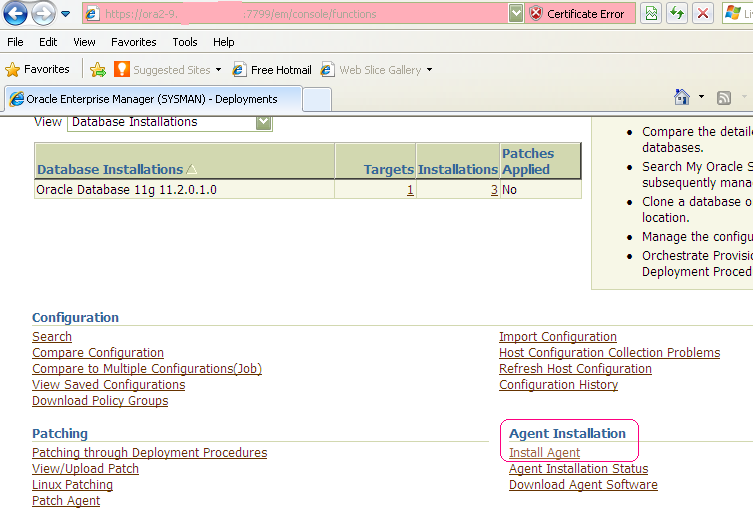The image size is (753, 519).
Task: Open a new blank tab
Action: (317, 99)
